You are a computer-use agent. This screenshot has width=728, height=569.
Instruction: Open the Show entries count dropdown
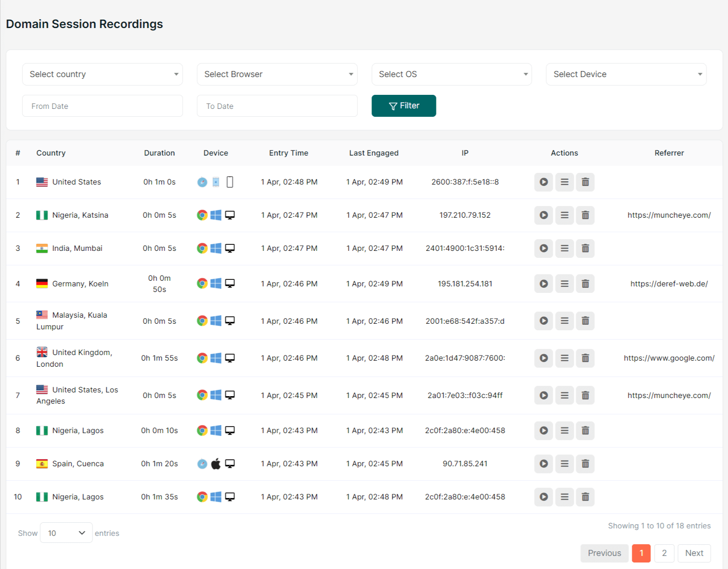(66, 533)
